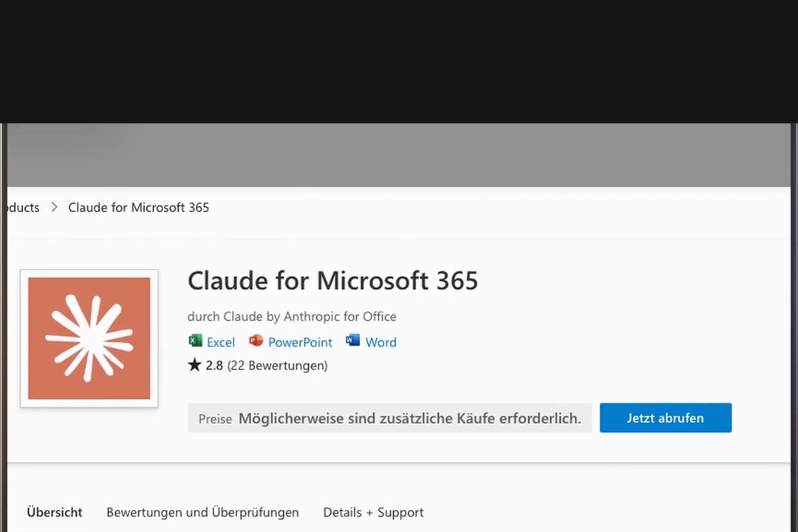Viewport: 798px width, 532px height.
Task: Click durch Claude by Anthropic for Office
Action: pyautogui.click(x=292, y=317)
